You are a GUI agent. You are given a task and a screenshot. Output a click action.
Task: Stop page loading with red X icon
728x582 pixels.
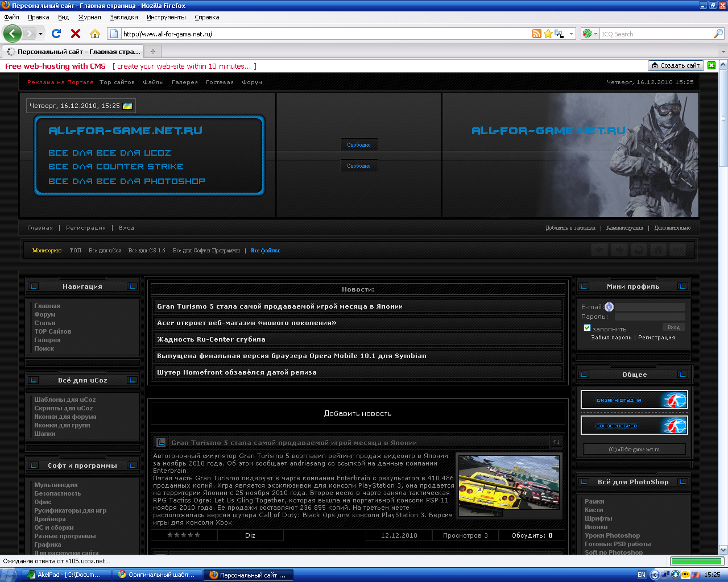[x=76, y=34]
